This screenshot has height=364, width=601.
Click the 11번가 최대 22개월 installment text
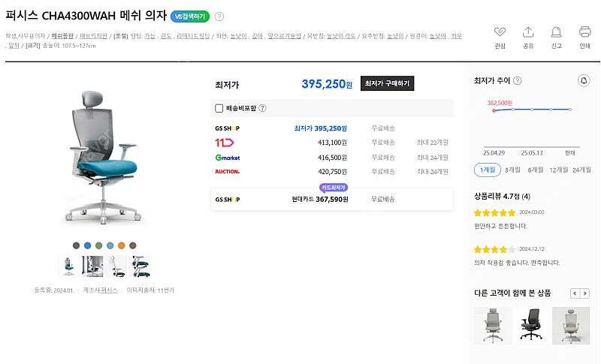433,143
